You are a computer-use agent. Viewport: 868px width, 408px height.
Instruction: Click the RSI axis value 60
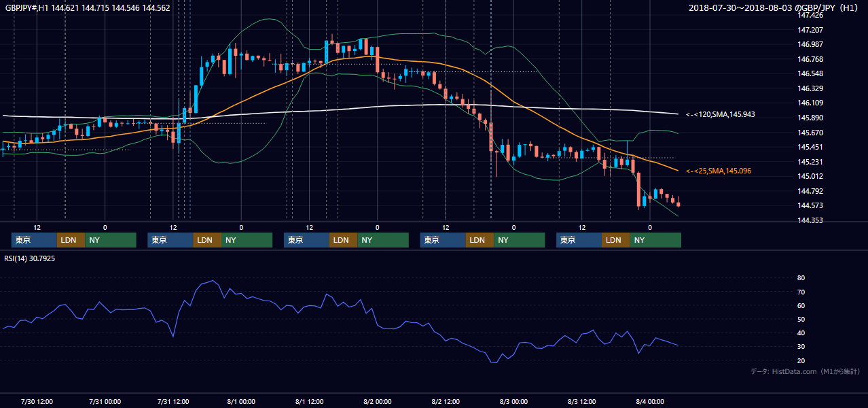coord(801,305)
